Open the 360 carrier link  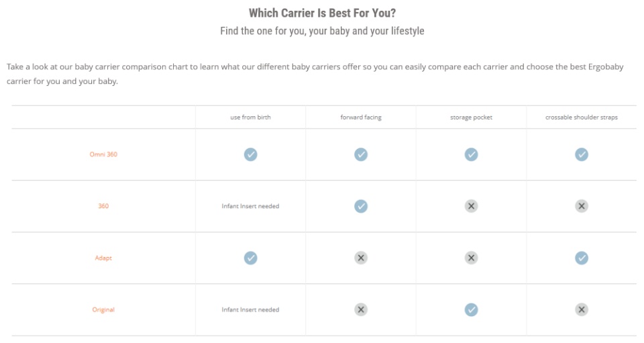103,206
